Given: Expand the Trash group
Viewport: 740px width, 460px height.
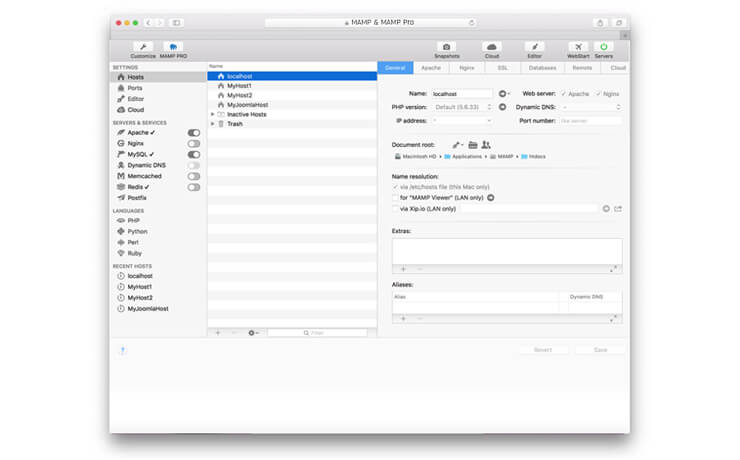Looking at the screenshot, I should 212,124.
